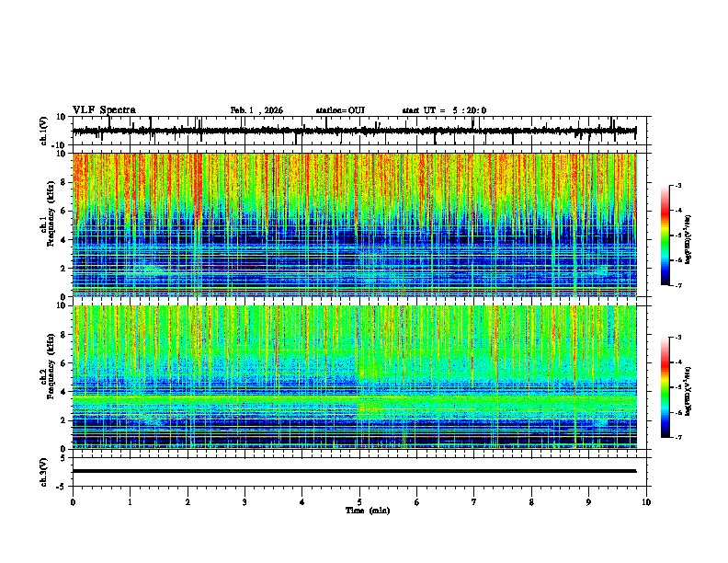Click the "3" tick on the time axis

point(245,502)
